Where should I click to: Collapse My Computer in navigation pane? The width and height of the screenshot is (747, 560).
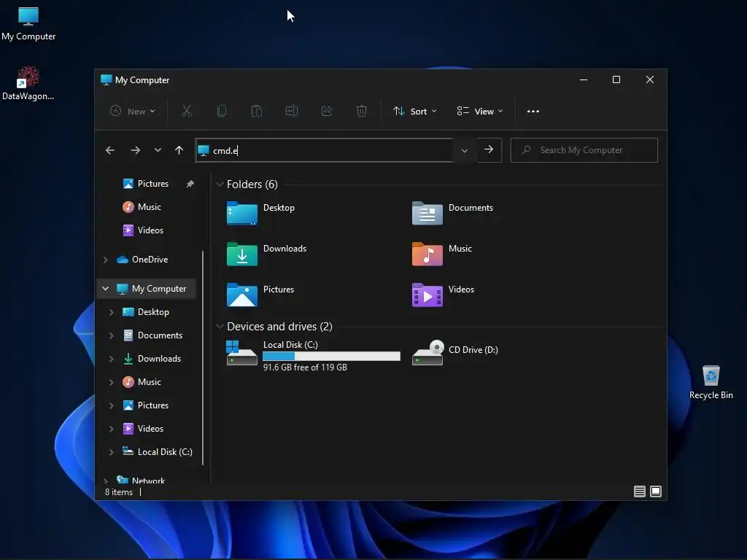tap(106, 289)
